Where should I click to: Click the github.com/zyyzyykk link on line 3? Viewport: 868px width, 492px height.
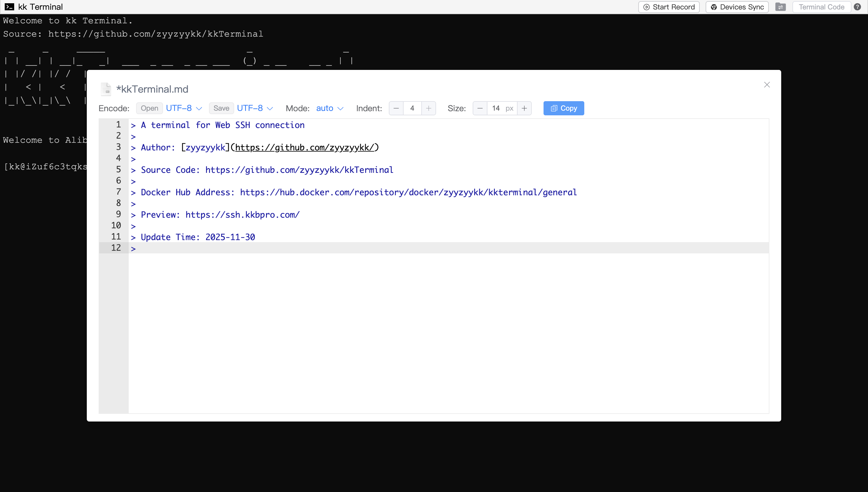(x=305, y=148)
